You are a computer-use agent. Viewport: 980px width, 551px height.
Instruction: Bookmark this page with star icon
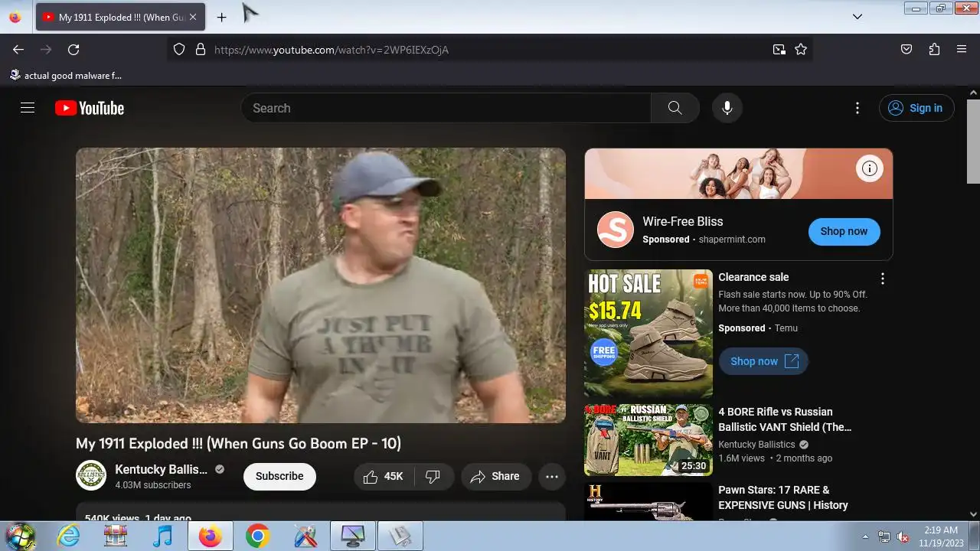coord(801,49)
